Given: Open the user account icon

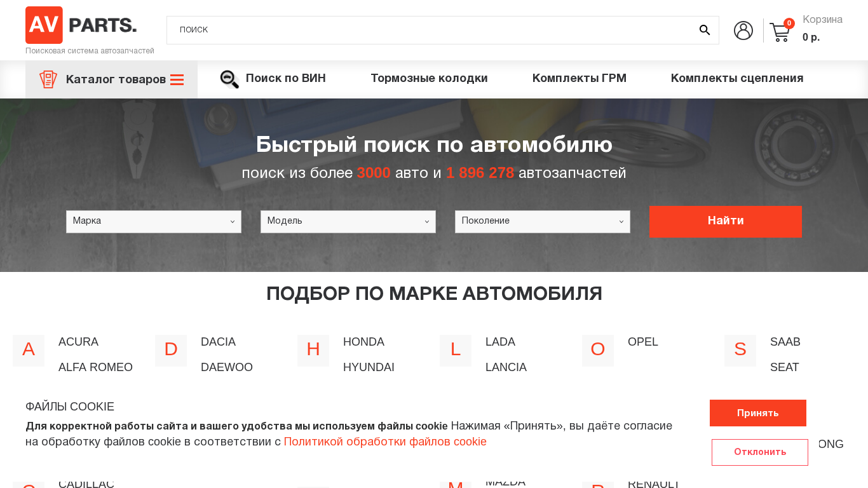Looking at the screenshot, I should [x=743, y=30].
